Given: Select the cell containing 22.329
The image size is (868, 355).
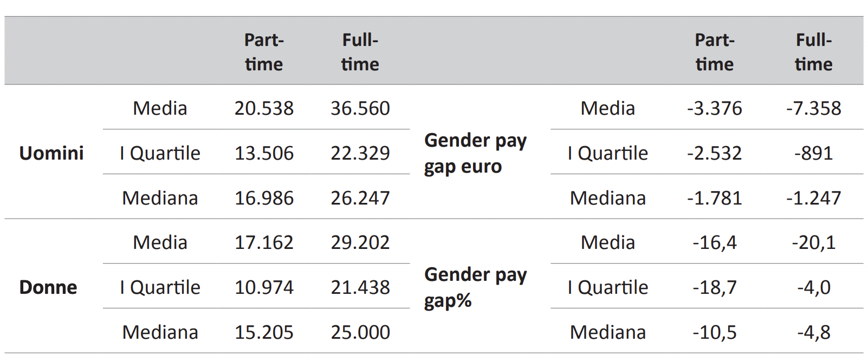Looking at the screenshot, I should point(360,153).
